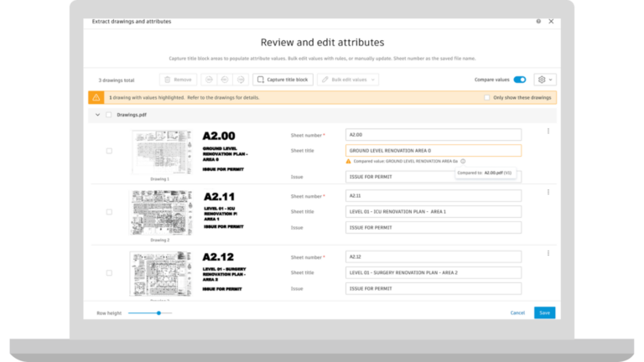
Task: Open the settings gear dropdown
Action: tap(545, 80)
